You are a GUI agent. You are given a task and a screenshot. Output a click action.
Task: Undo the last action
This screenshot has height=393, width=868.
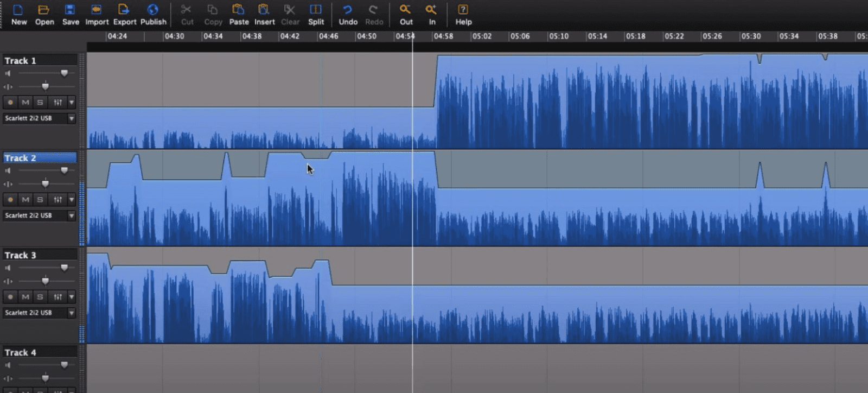[348, 10]
